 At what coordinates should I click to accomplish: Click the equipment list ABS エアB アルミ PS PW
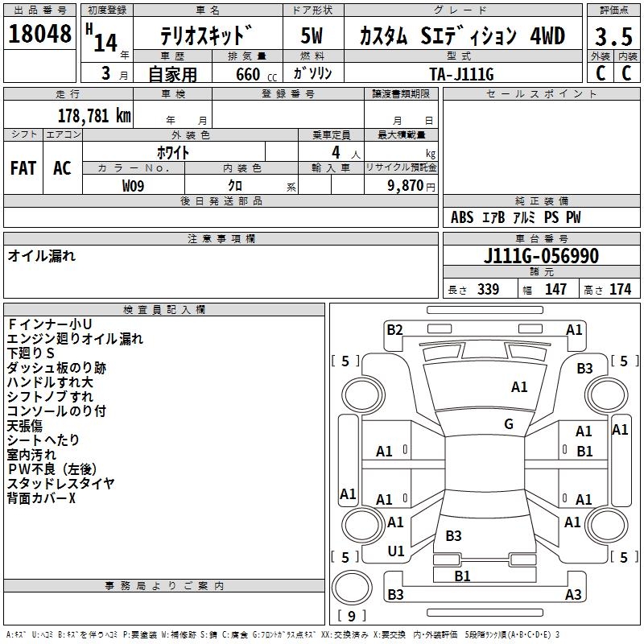click(x=515, y=217)
